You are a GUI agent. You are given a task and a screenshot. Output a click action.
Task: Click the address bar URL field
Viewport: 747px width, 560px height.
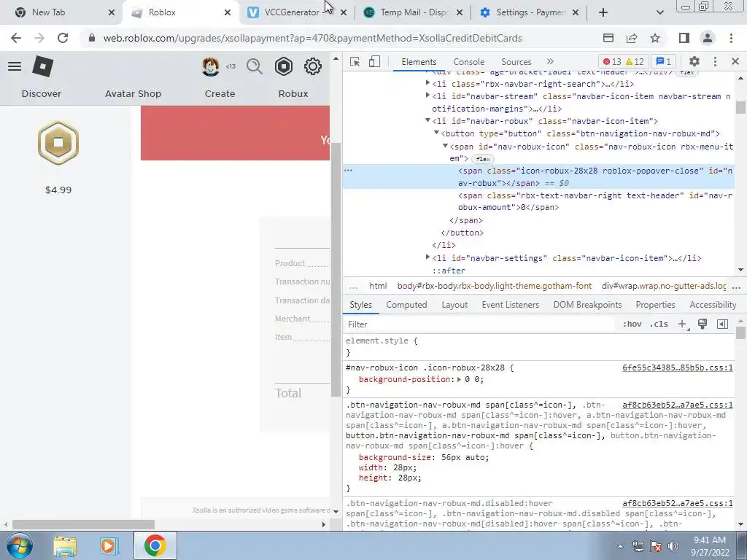312,38
